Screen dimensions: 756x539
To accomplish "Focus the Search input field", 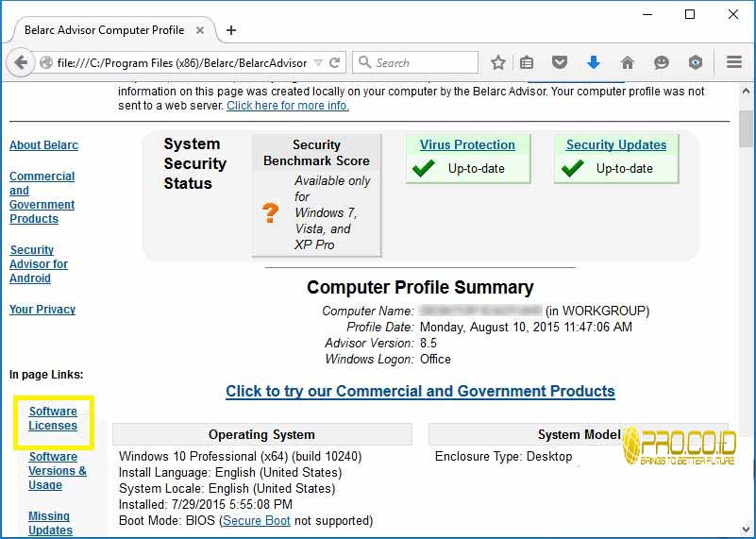I will pyautogui.click(x=415, y=62).
